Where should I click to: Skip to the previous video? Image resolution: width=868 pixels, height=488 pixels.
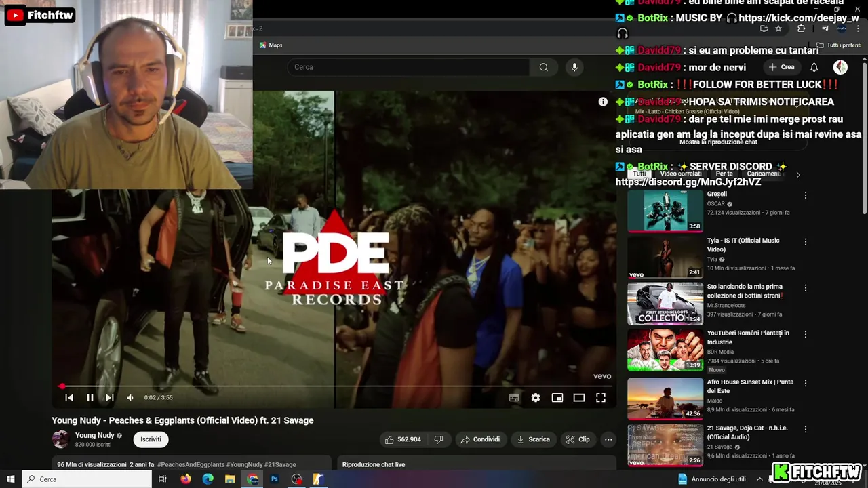(x=68, y=398)
